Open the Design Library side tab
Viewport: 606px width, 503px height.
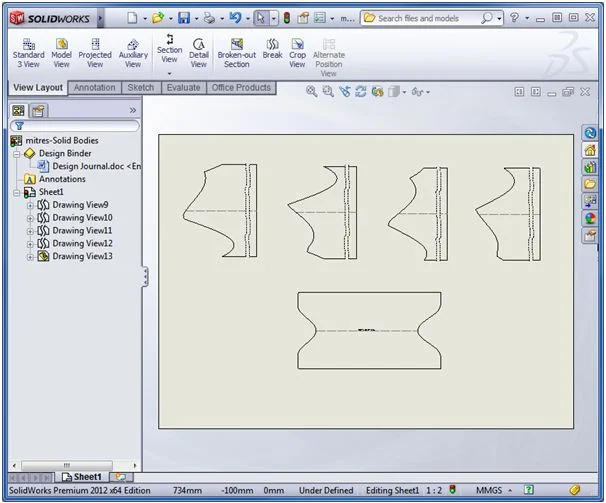(590, 166)
